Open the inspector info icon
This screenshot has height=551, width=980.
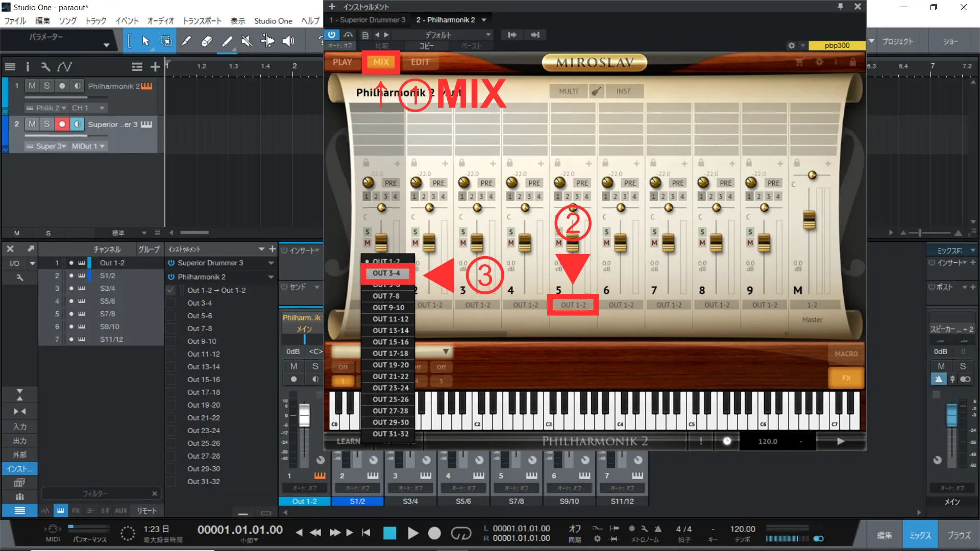[x=28, y=67]
